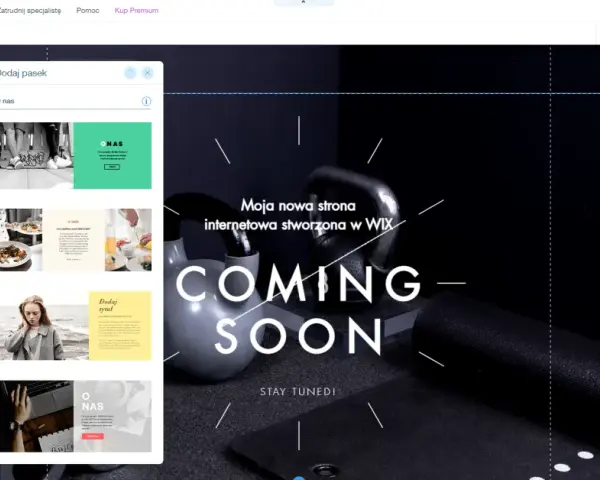Select the 'Moja nowa strona' text
This screenshot has width=600, height=480.
(x=298, y=215)
